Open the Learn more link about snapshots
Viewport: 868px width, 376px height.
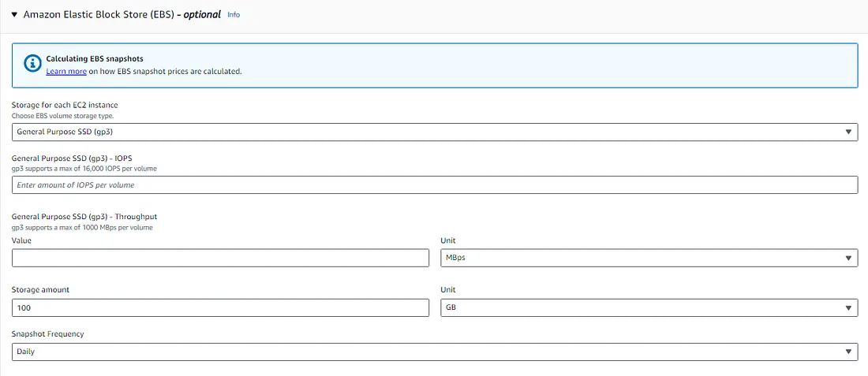point(66,71)
